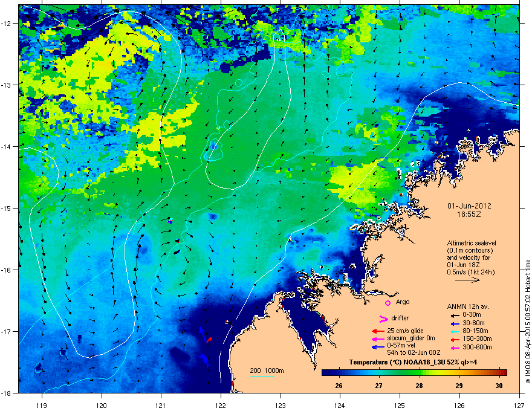Click the black 0-30m ANMN arrow
This screenshot has height=411, width=532.
(x=454, y=316)
